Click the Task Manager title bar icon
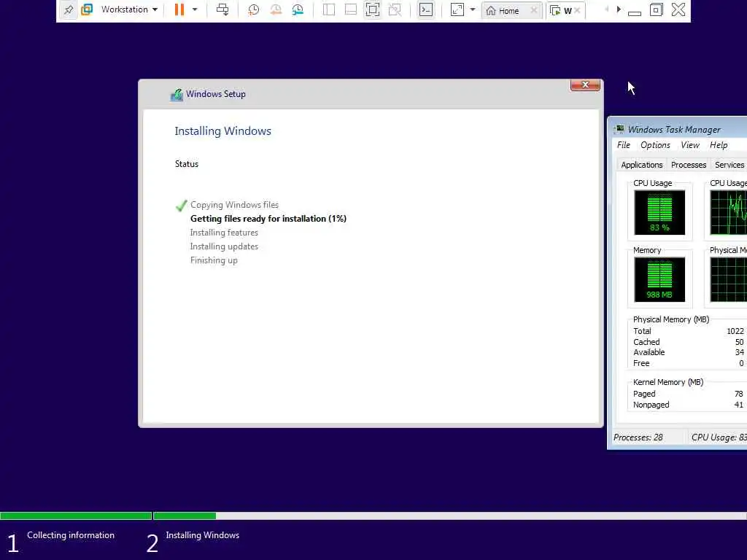The height and width of the screenshot is (560, 747). tap(619, 129)
